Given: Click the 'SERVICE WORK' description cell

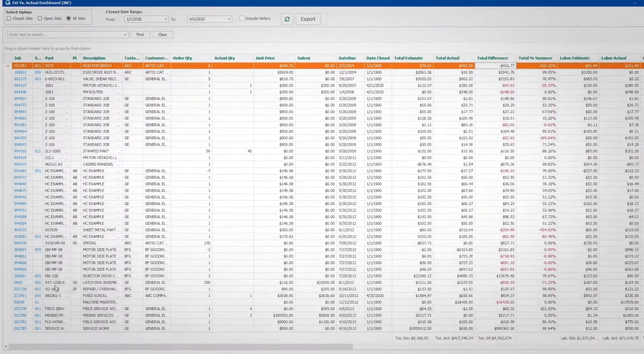Looking at the screenshot, I should click(x=102, y=328).
